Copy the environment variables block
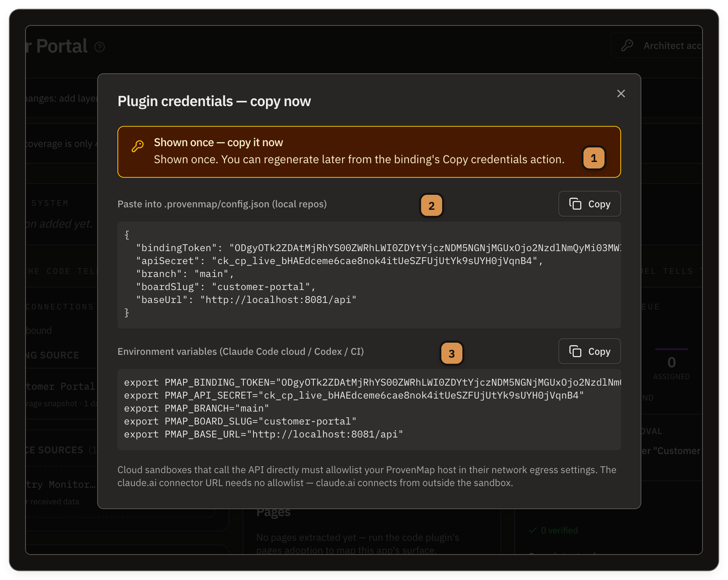Viewport: 728px width, 580px height. pyautogui.click(x=589, y=351)
